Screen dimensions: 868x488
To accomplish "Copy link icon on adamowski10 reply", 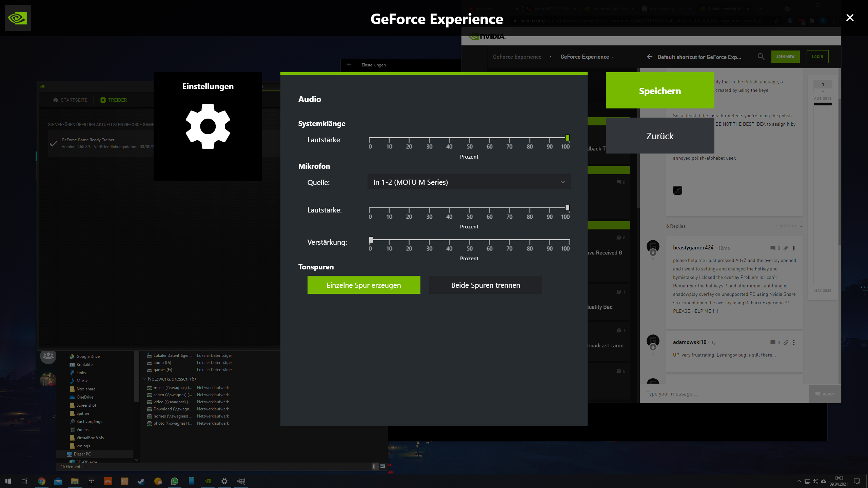I will point(786,343).
